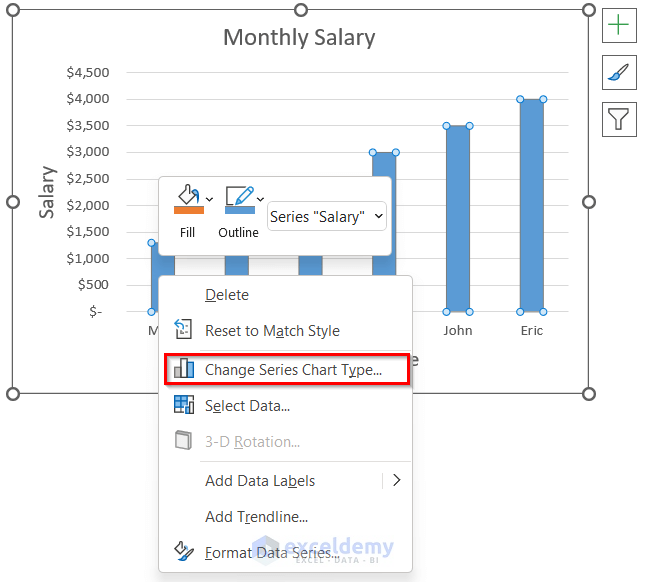Expand Add Data Labels submenu arrow

pyautogui.click(x=396, y=480)
